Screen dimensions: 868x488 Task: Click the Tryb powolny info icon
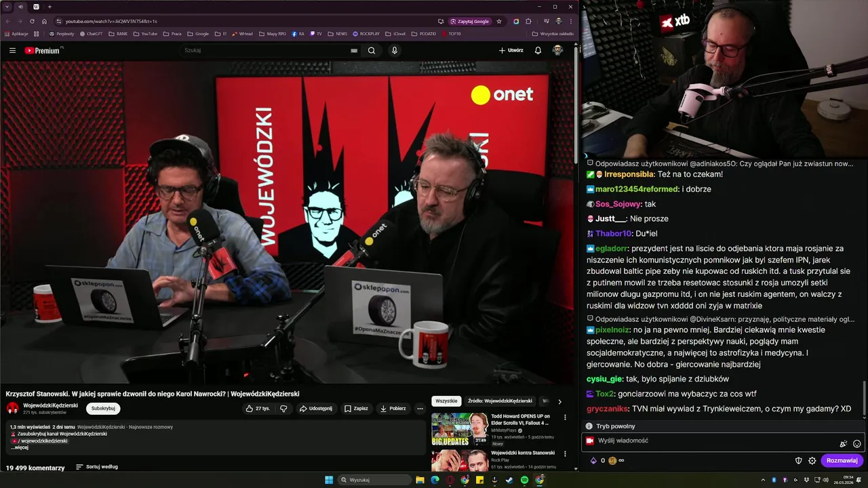[589, 426]
